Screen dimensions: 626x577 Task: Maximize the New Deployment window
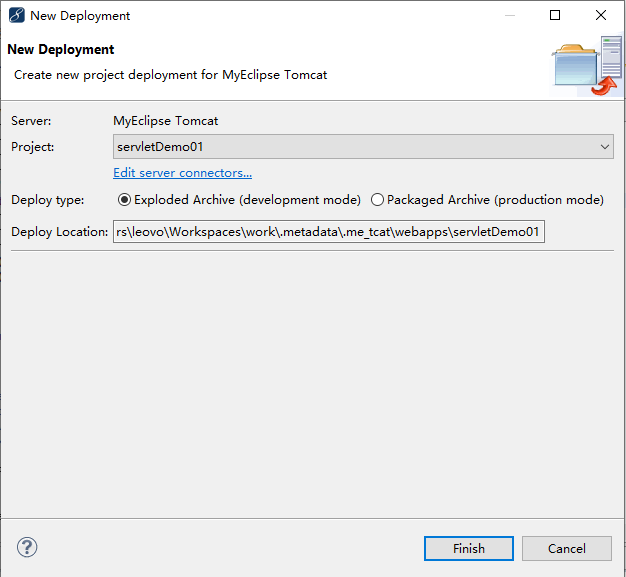[555, 15]
